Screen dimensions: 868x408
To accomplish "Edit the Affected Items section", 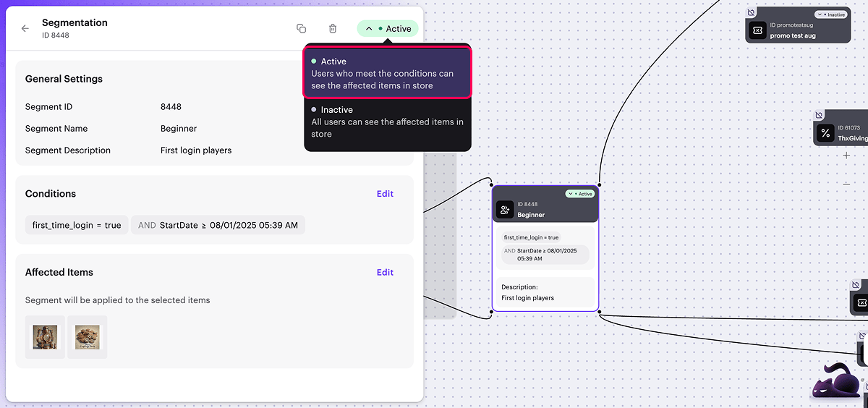I will (x=385, y=273).
